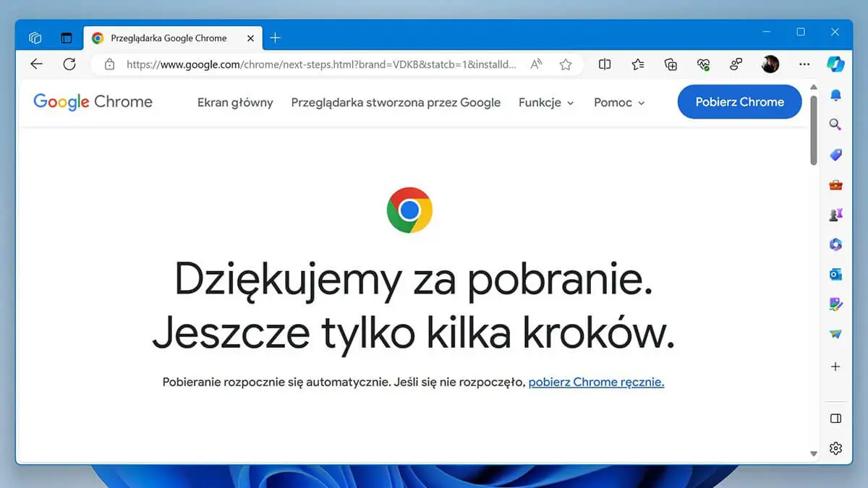868x488 pixels.
Task: Add current page to favorites
Action: click(x=565, y=64)
